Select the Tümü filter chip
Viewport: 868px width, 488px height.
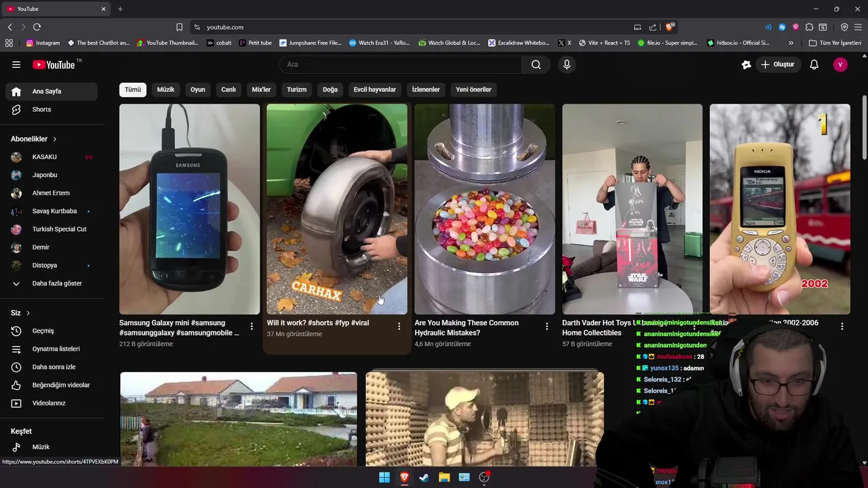(x=133, y=89)
